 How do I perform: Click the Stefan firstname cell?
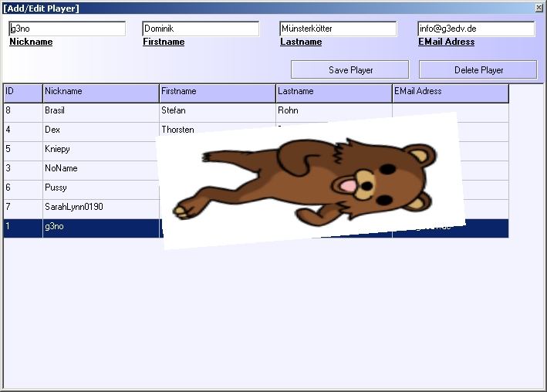point(218,113)
